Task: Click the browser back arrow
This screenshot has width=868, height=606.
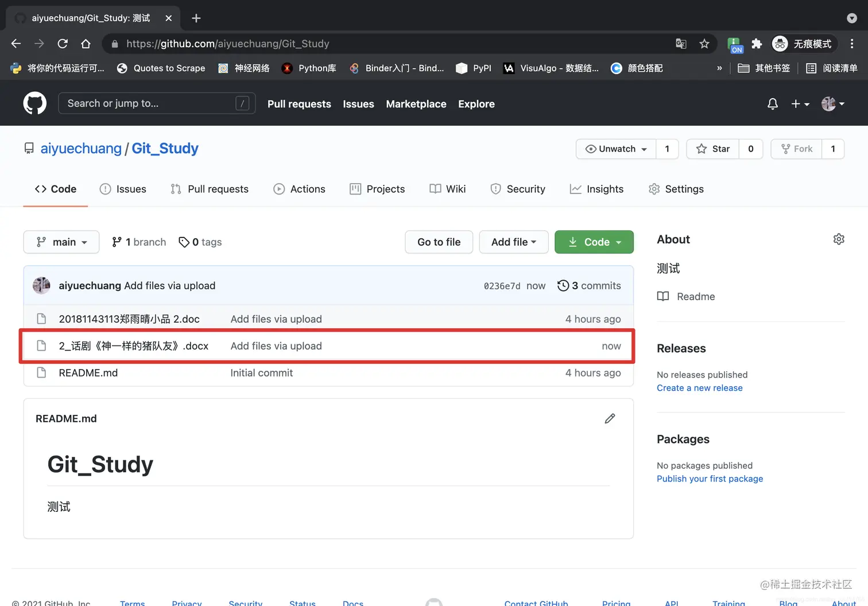Action: [x=16, y=44]
